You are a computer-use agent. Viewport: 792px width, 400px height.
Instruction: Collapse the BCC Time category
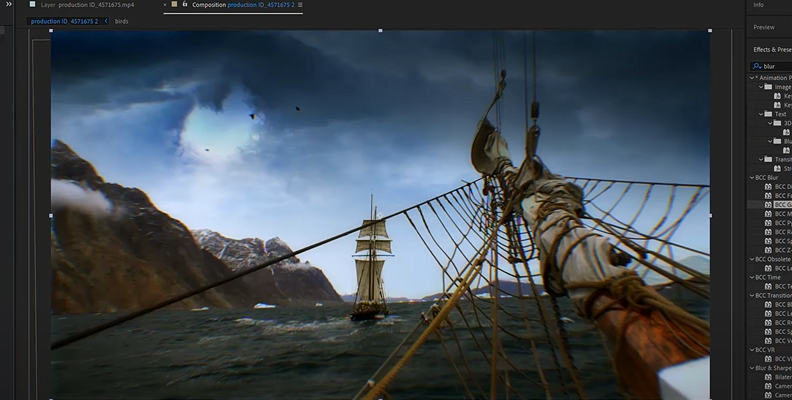pyautogui.click(x=752, y=278)
